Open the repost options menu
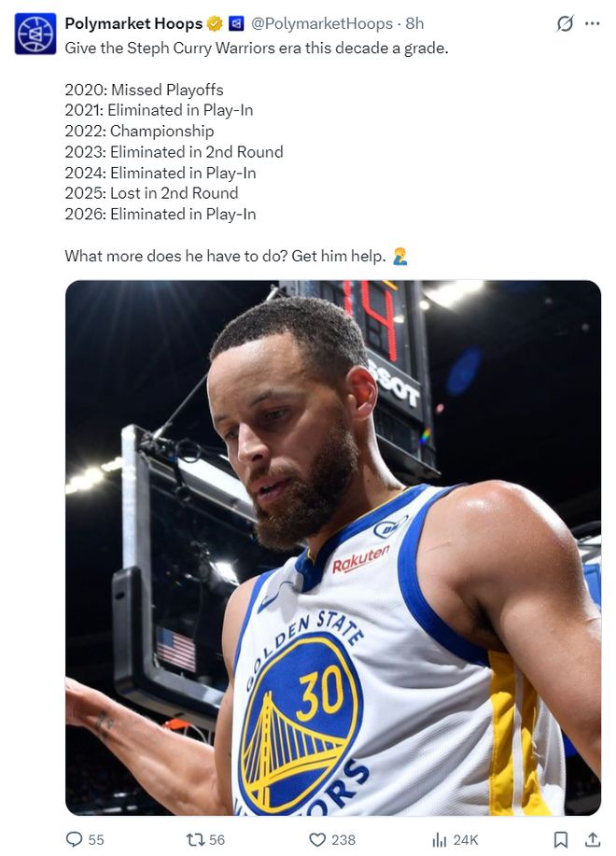Image resolution: width=616 pixels, height=856 pixels. pyautogui.click(x=196, y=839)
